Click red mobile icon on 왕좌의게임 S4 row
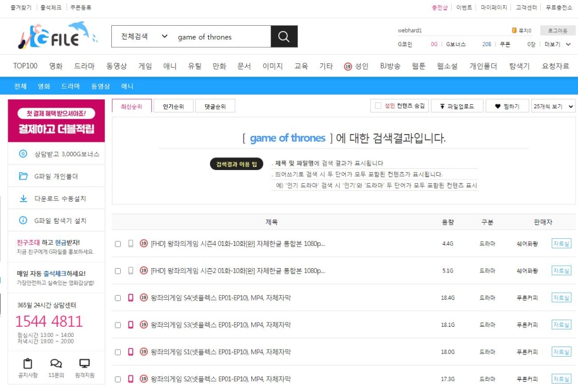The image size is (578, 392). coord(130,297)
